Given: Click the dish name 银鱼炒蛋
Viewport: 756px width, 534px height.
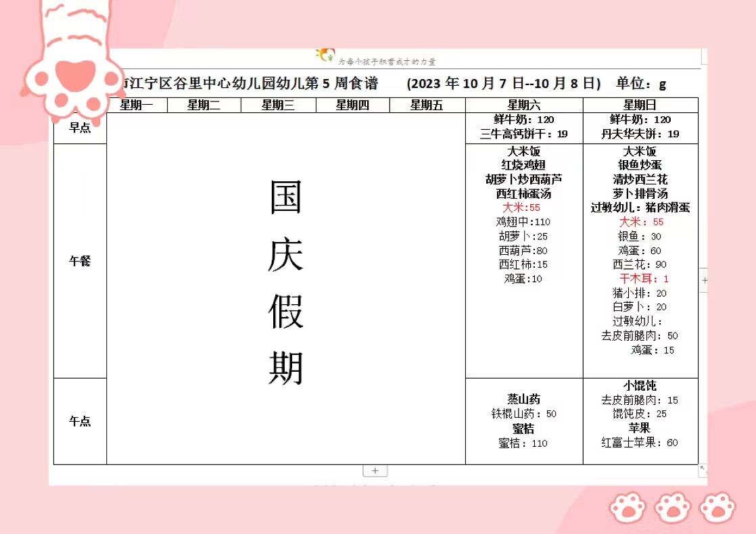Looking at the screenshot, I should (x=640, y=166).
